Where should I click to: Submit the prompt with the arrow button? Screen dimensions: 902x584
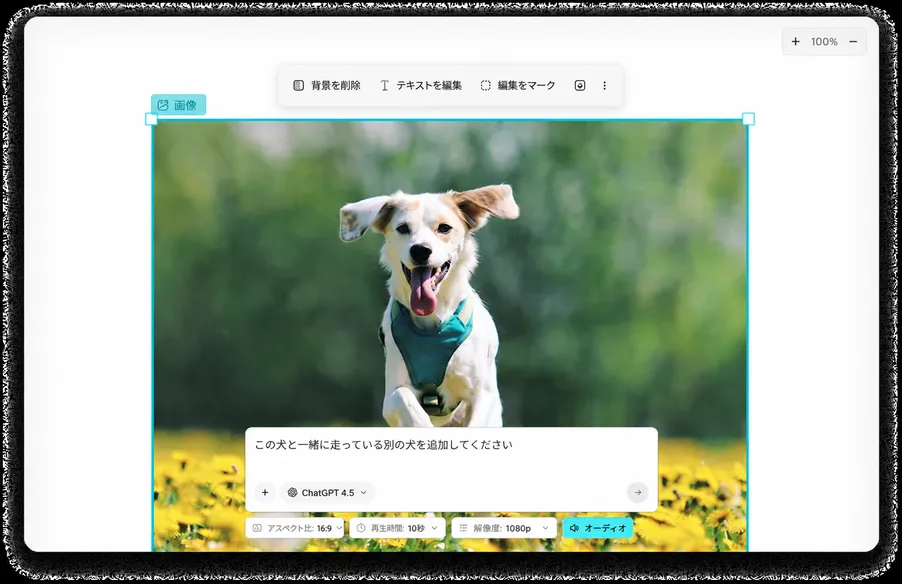coord(637,493)
